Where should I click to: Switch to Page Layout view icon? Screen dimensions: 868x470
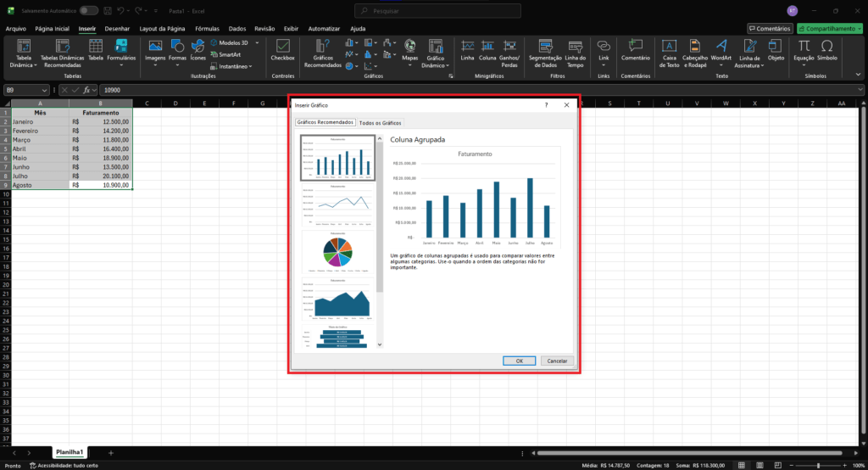point(759,466)
